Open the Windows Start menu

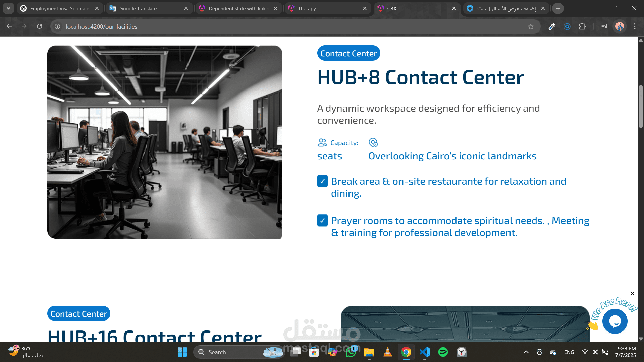(182, 352)
